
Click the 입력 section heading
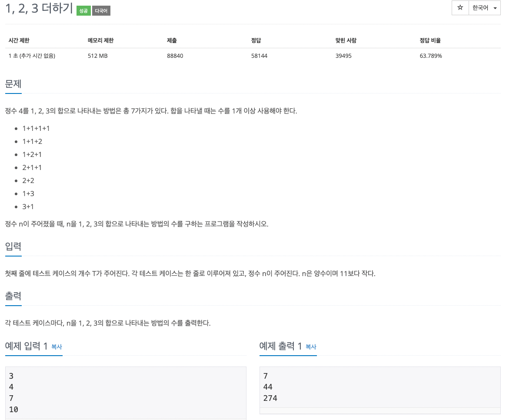click(x=12, y=246)
